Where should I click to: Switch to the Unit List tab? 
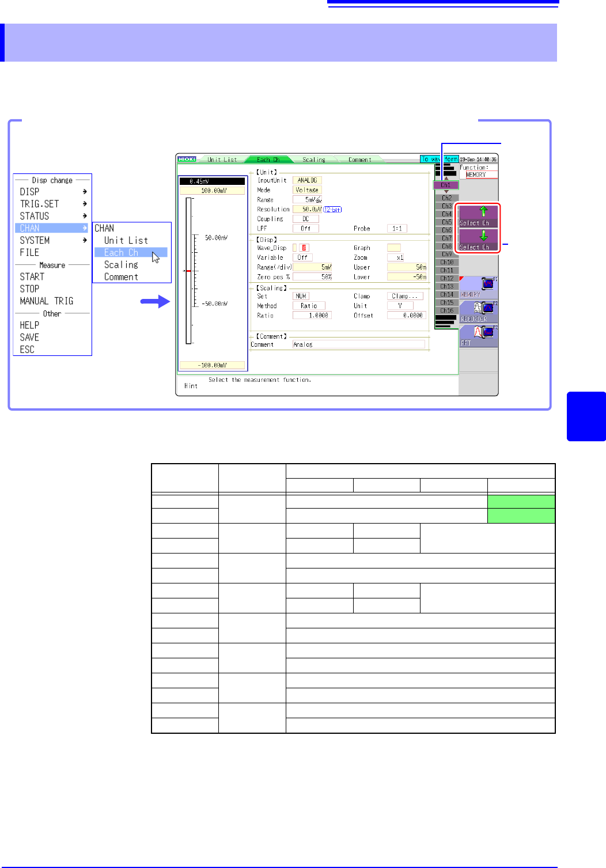tap(222, 160)
